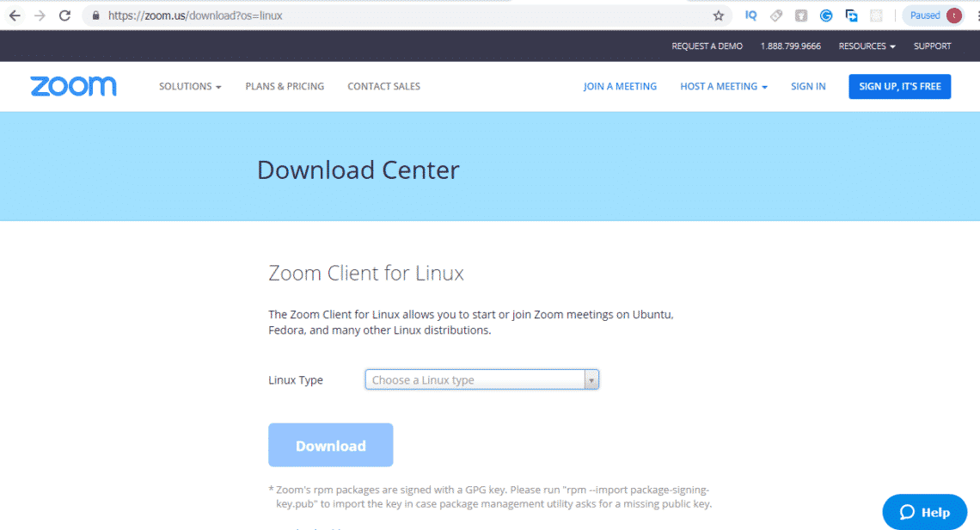Click the faded extension icon beside Paused
This screenshot has width=980, height=530.
876,15
